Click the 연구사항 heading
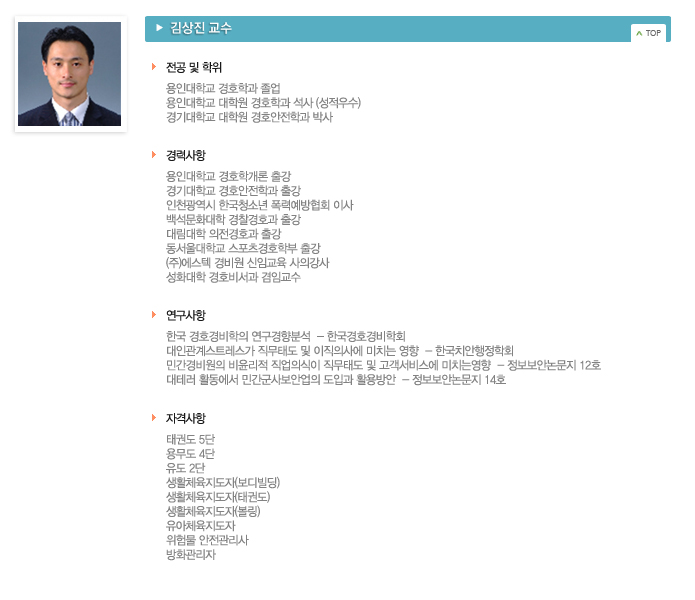Image resolution: width=695 pixels, height=600 pixels. (x=186, y=315)
